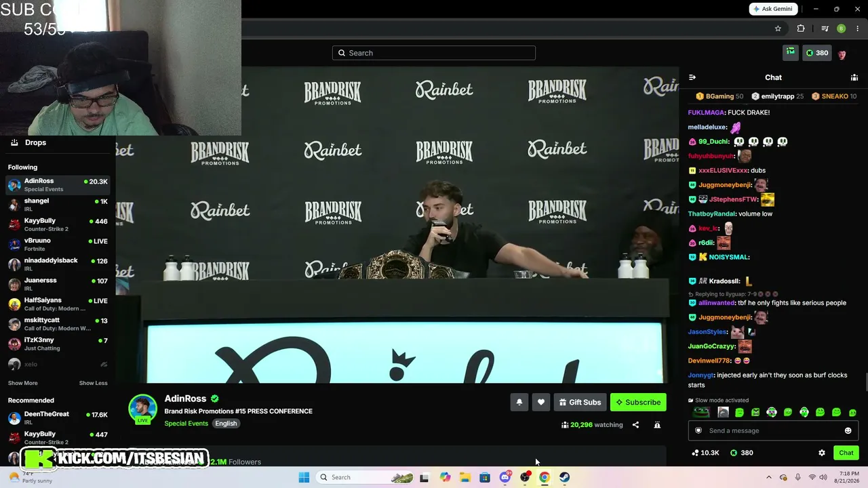Click the Windows taskbar search box
868x488 pixels.
click(366, 477)
